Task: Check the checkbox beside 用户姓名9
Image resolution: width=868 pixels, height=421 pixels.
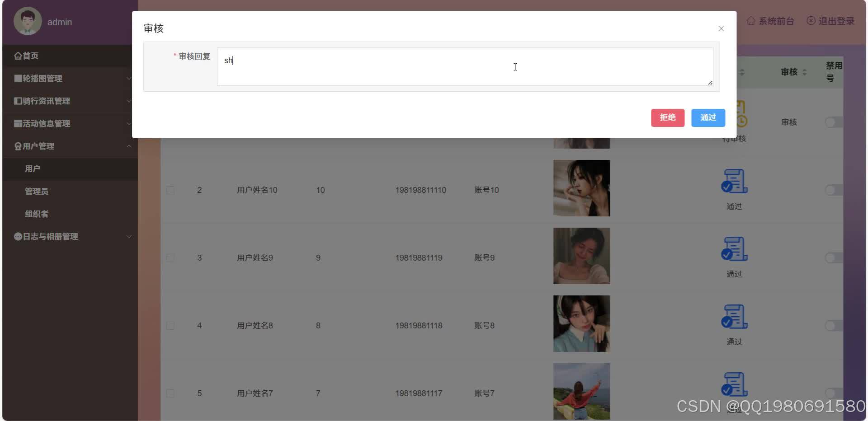Action: [170, 257]
